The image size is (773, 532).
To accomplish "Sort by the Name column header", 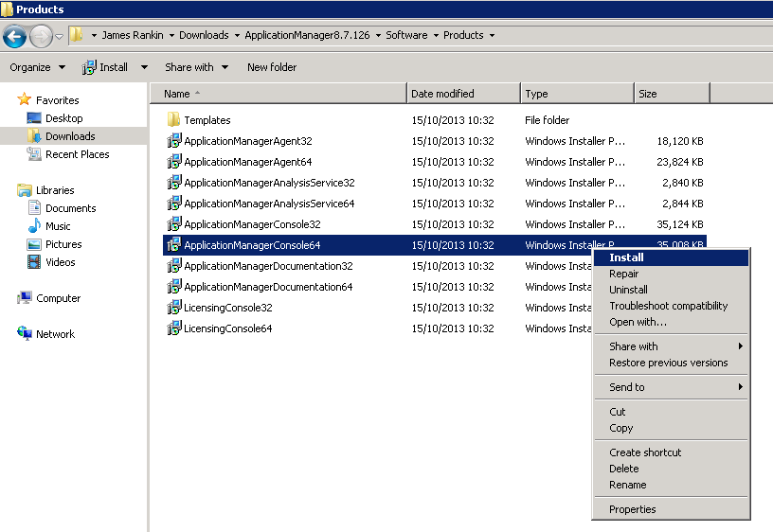I will tap(279, 94).
